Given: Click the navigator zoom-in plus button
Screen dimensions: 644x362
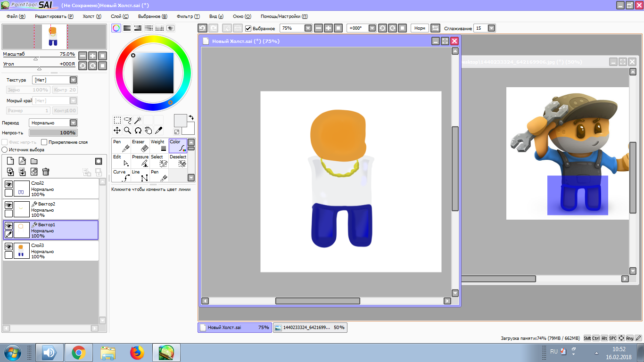Looking at the screenshot, I should [x=93, y=56].
